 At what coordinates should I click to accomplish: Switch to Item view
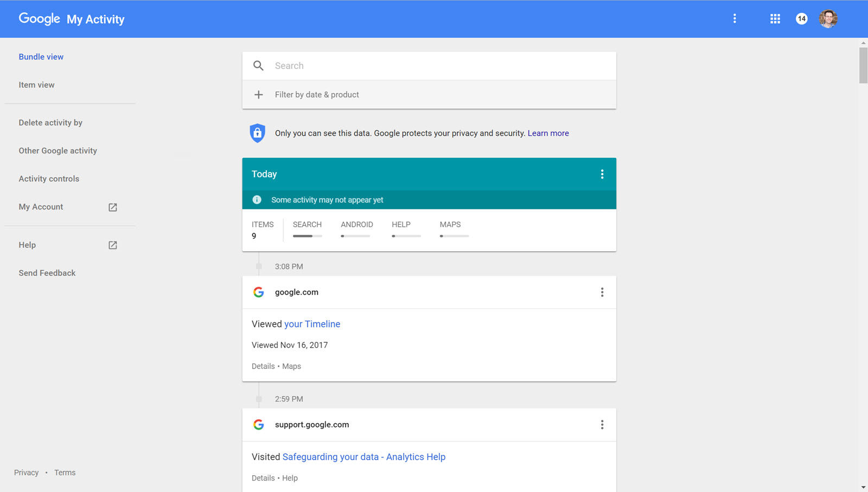(36, 85)
